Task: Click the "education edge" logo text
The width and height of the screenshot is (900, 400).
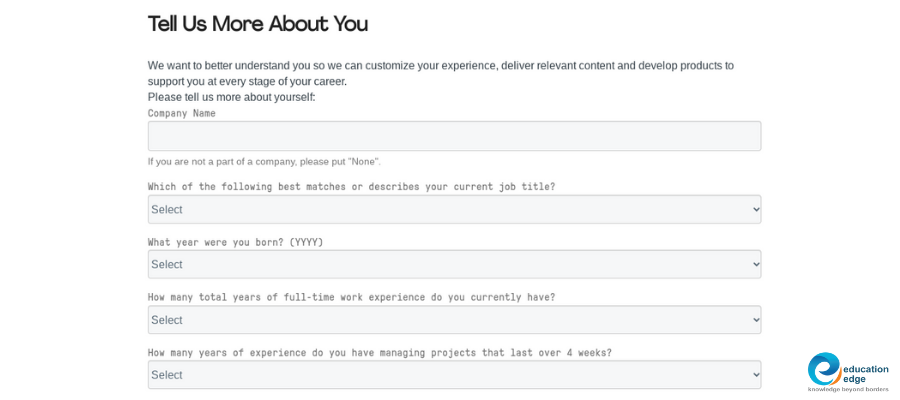Action: [x=866, y=373]
